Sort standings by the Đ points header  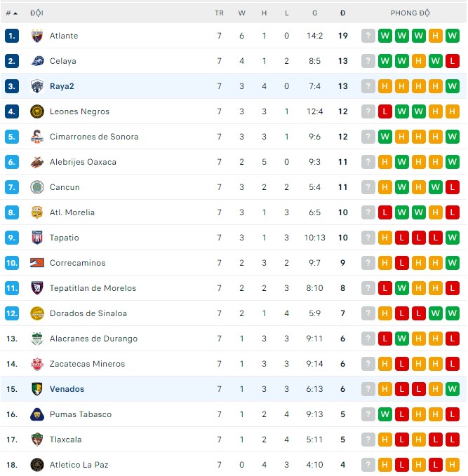tap(342, 13)
